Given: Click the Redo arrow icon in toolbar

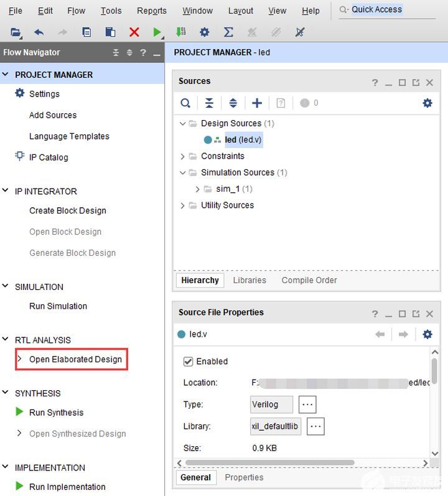Looking at the screenshot, I should [x=63, y=32].
